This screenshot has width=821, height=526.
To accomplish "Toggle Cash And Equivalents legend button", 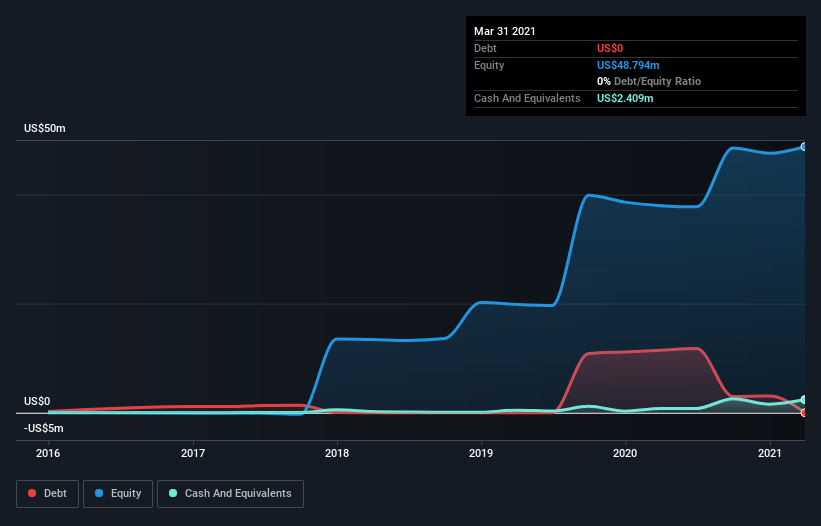I will 230,494.
